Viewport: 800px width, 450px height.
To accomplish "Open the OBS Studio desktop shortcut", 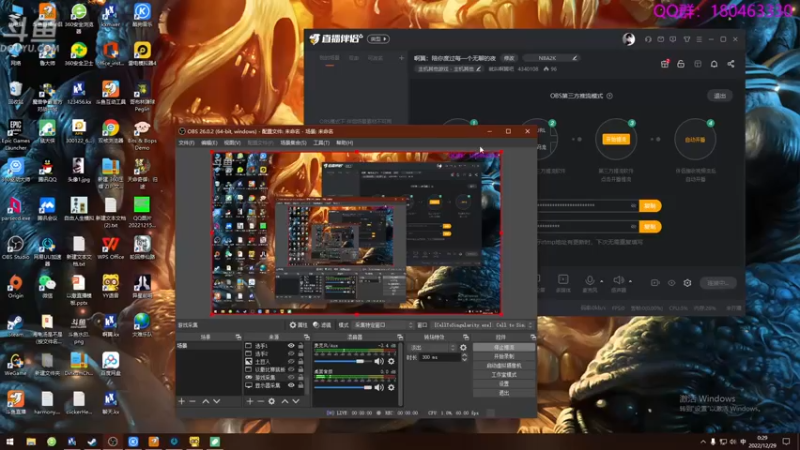I will pyautogui.click(x=15, y=248).
